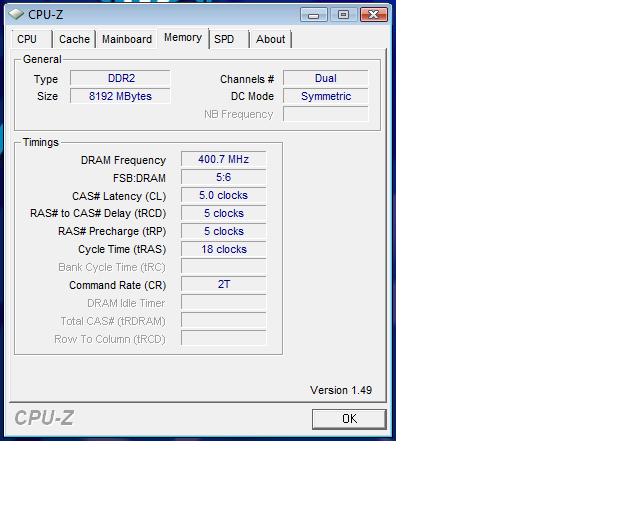Click the Cycle Time value 18 clocks

tap(224, 249)
